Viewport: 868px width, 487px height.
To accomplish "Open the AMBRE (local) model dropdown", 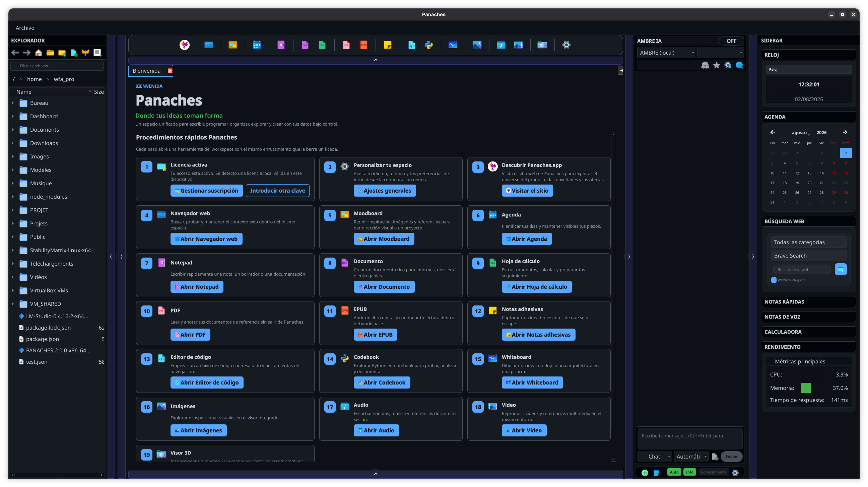I will click(x=667, y=53).
